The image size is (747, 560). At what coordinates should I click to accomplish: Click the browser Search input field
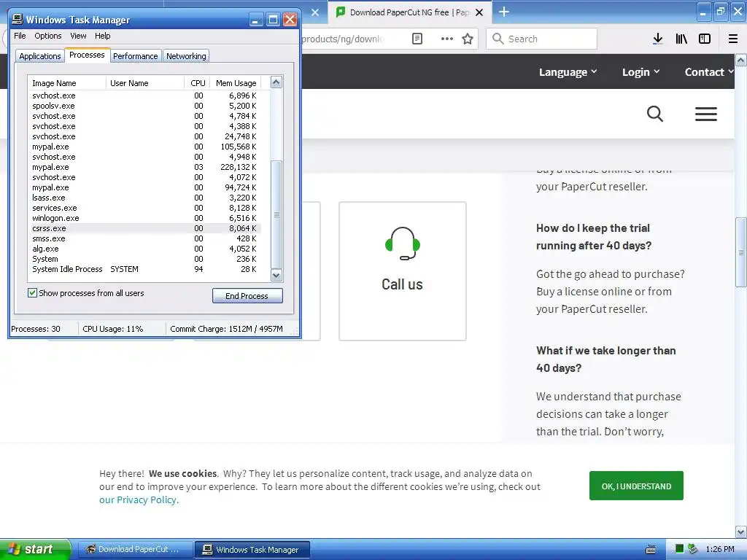tap(542, 39)
